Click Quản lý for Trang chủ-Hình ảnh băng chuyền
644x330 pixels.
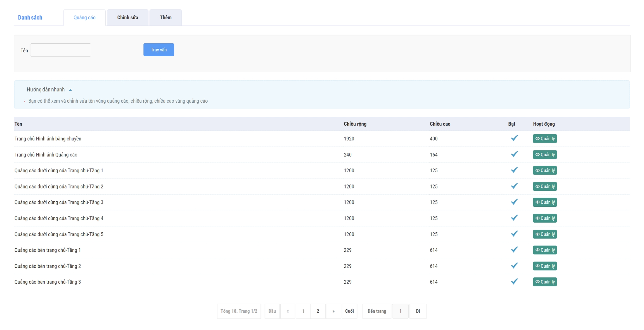pos(544,139)
